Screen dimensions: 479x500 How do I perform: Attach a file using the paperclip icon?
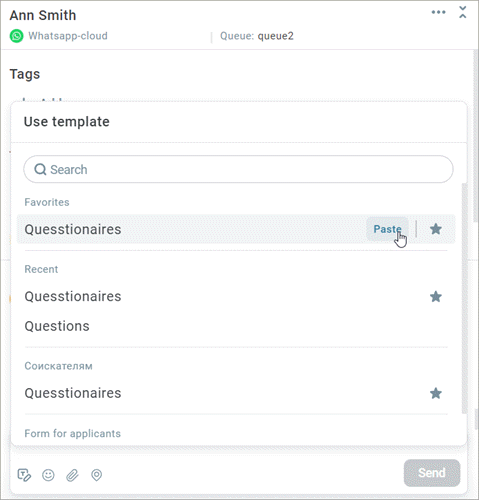[x=72, y=475]
